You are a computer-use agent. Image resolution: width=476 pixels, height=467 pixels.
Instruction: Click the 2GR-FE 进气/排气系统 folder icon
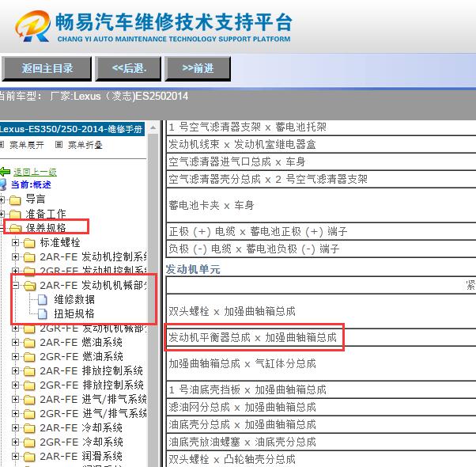pos(29,414)
